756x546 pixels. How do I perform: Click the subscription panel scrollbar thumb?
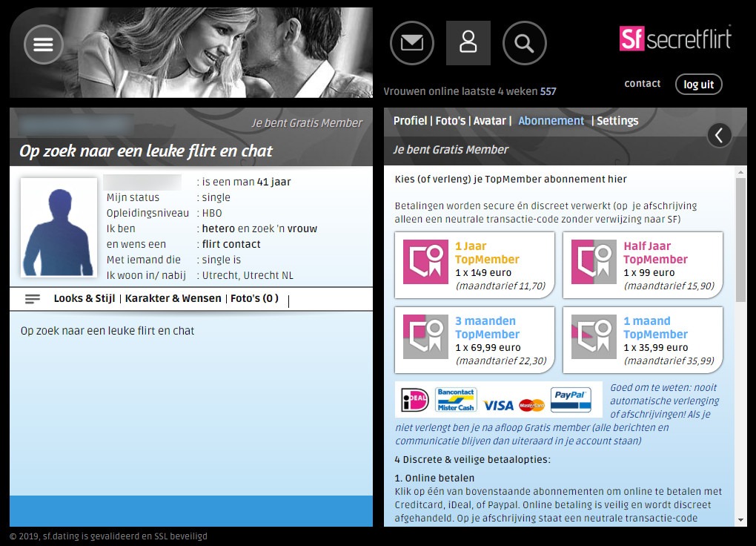point(740,240)
